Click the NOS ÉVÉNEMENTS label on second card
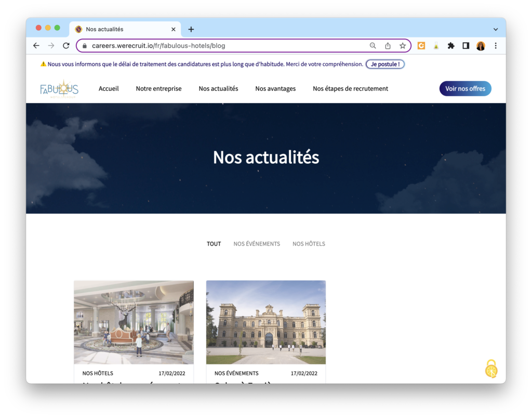532x418 pixels. coord(236,373)
